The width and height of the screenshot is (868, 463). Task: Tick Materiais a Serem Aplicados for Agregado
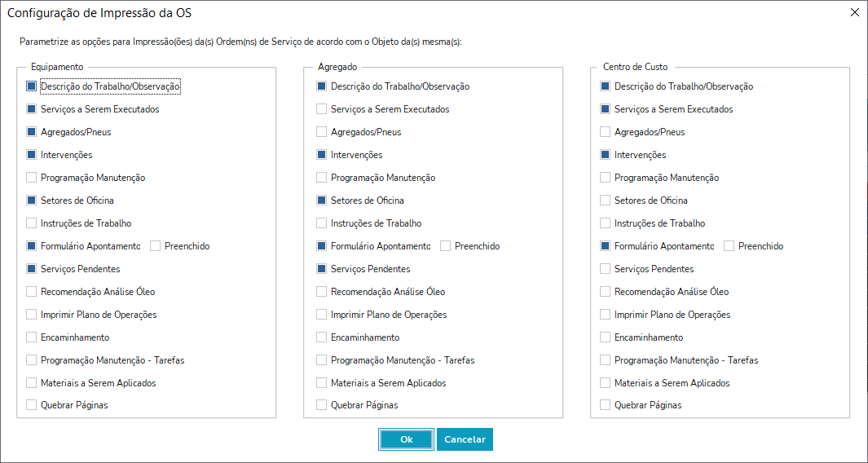[322, 383]
